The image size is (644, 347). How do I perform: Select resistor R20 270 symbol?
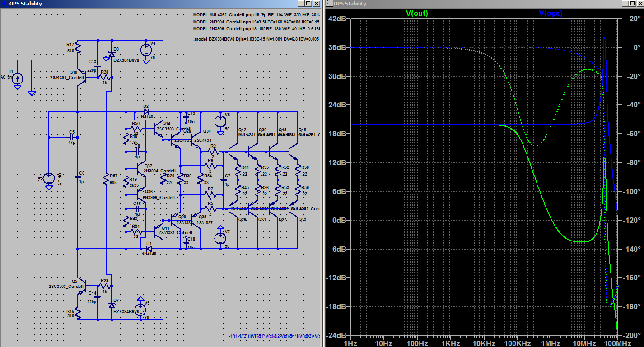click(163, 179)
